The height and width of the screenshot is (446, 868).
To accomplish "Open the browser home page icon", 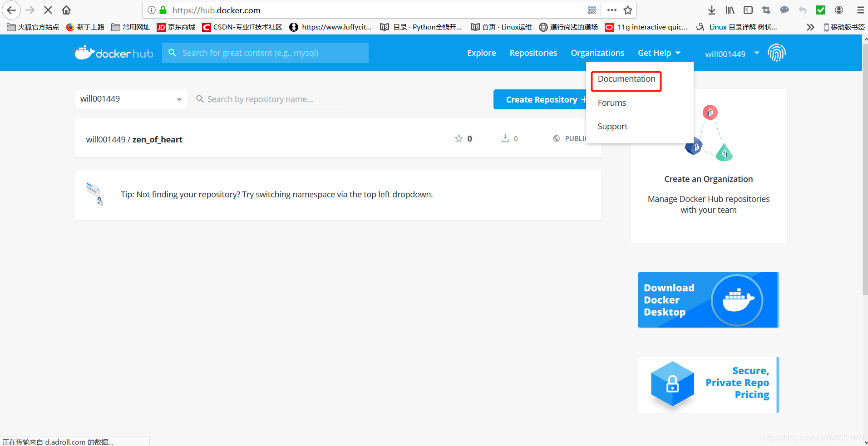I will (66, 10).
